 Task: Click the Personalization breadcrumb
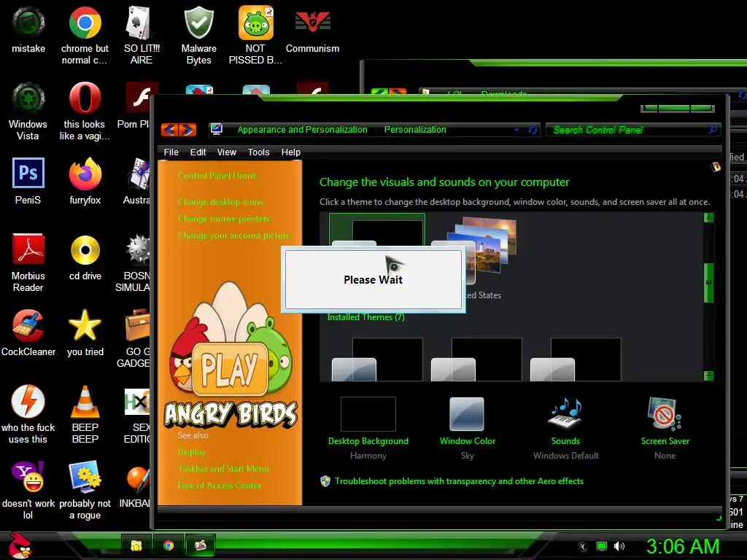(x=415, y=130)
